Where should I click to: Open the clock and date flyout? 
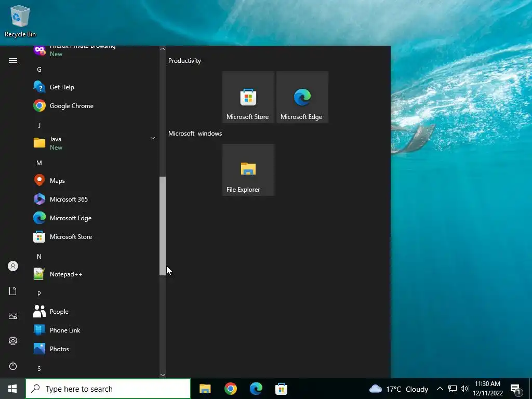(x=487, y=389)
